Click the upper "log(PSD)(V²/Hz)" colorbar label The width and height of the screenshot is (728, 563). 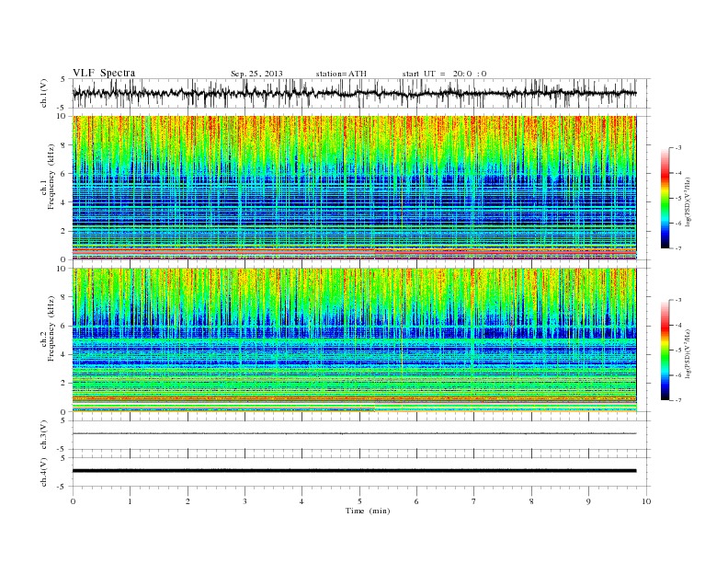click(x=689, y=202)
